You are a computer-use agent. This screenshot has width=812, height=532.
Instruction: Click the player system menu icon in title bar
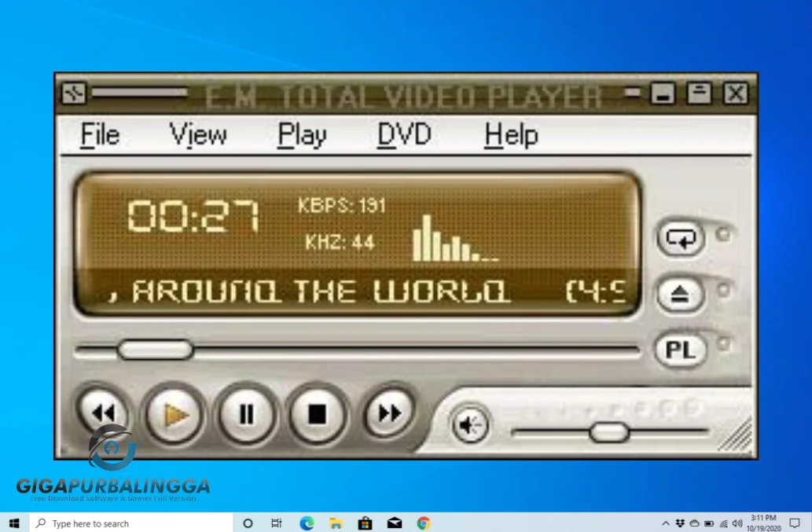click(x=74, y=94)
